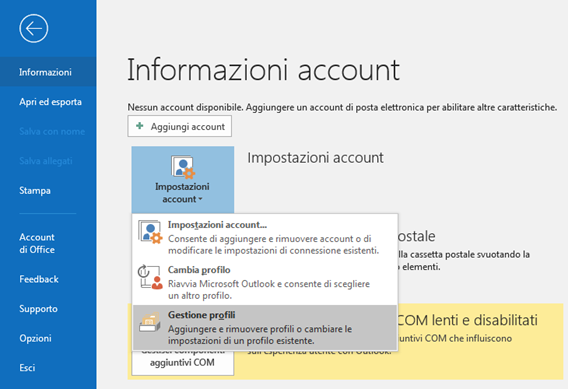This screenshot has height=389, width=568.
Task: Click 'Aggiungere e rimuovere profili' description text
Action: click(x=260, y=335)
